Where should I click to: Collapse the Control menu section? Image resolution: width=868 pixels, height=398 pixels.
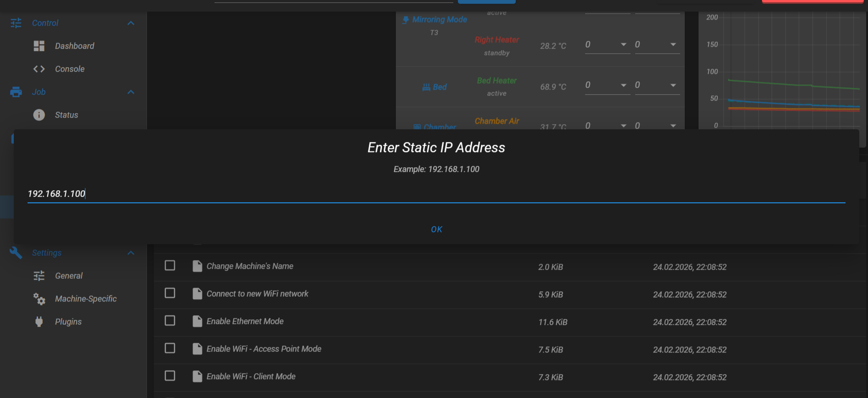tap(131, 23)
